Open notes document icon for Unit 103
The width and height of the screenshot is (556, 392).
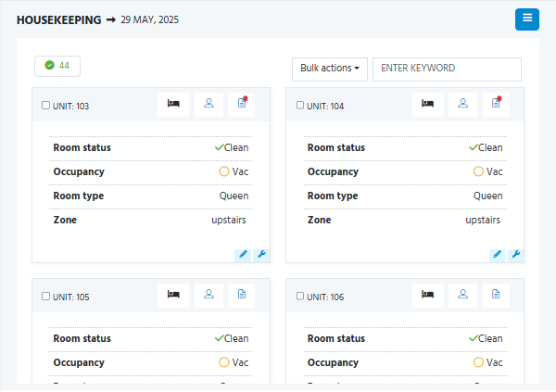[242, 105]
